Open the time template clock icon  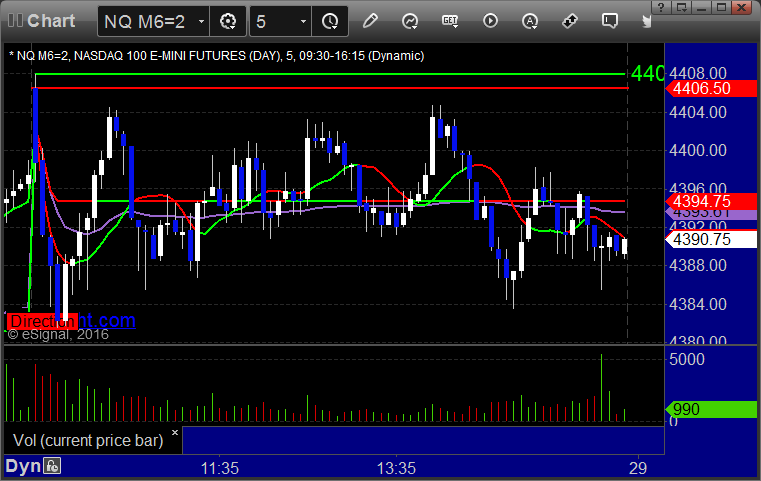point(330,21)
